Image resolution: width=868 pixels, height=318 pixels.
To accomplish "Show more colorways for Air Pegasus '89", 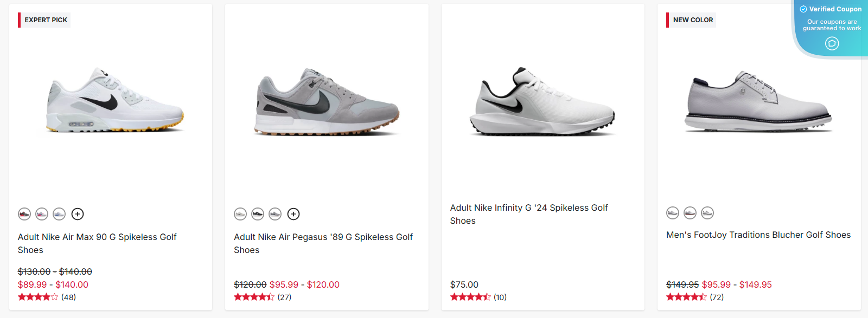I will tap(293, 214).
